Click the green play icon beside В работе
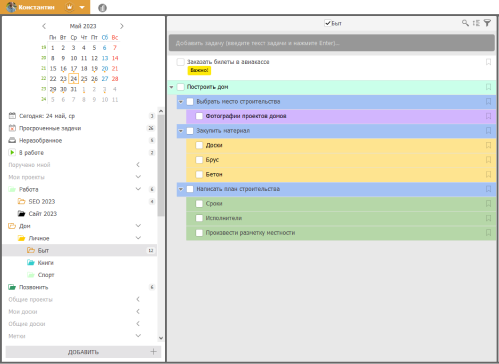 pos(12,152)
